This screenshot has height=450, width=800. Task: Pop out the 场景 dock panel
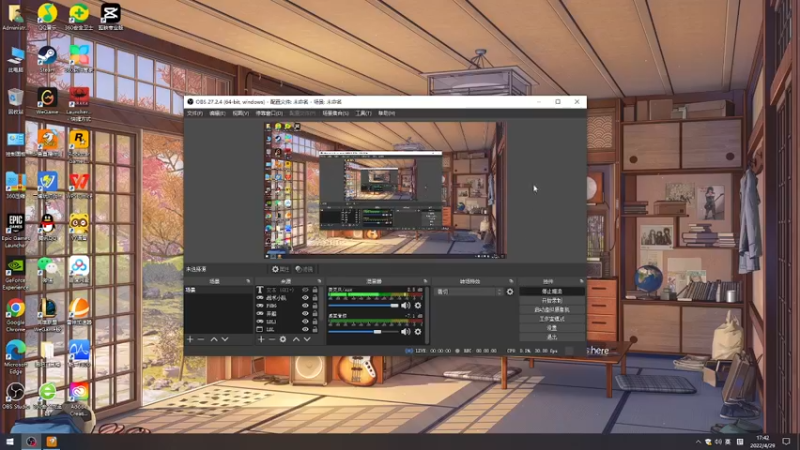click(x=248, y=281)
